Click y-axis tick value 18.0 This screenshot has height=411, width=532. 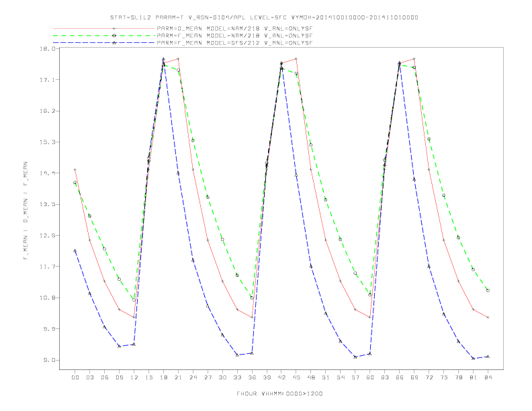pos(47,48)
